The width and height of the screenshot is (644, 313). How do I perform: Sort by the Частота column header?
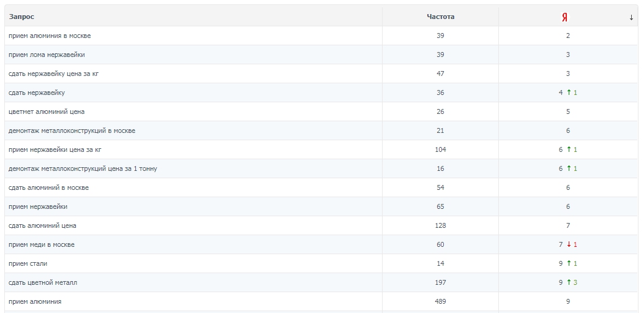point(440,17)
